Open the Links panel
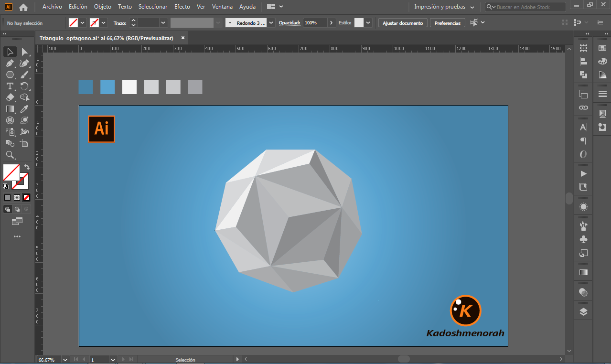Viewport: 611px width, 364px height. click(x=583, y=107)
